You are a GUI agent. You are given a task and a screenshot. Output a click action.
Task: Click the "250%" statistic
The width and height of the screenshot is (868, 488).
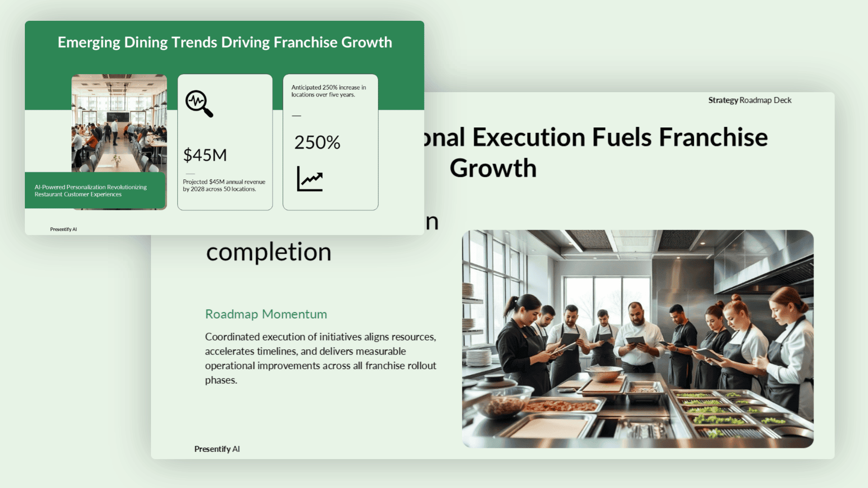317,142
